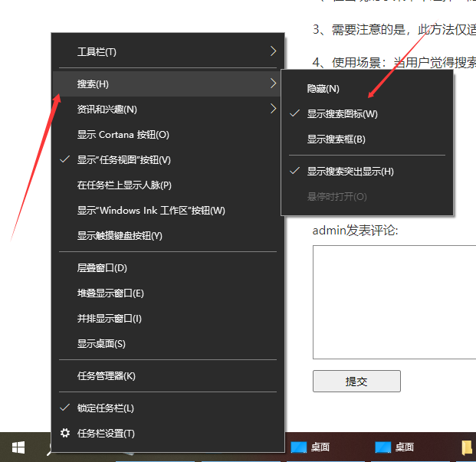Open the second 桌面 taskbar window
Image resolution: width=476 pixels, height=462 pixels.
tap(395, 447)
